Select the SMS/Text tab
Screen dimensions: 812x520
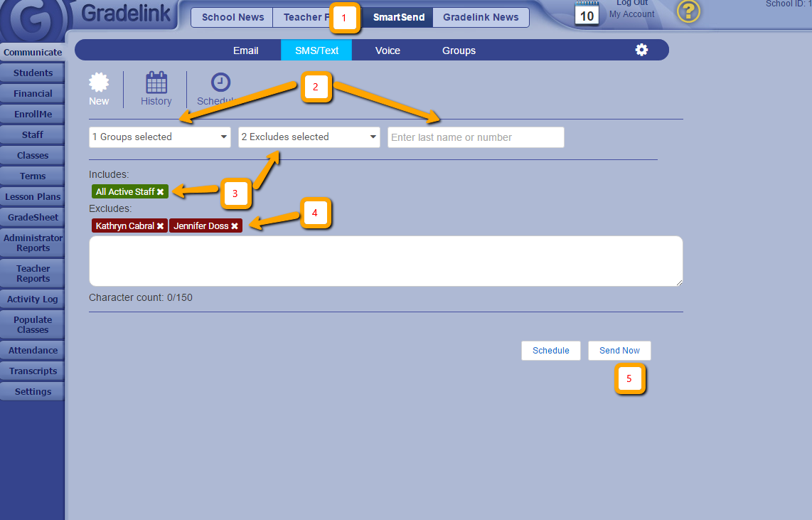316,51
